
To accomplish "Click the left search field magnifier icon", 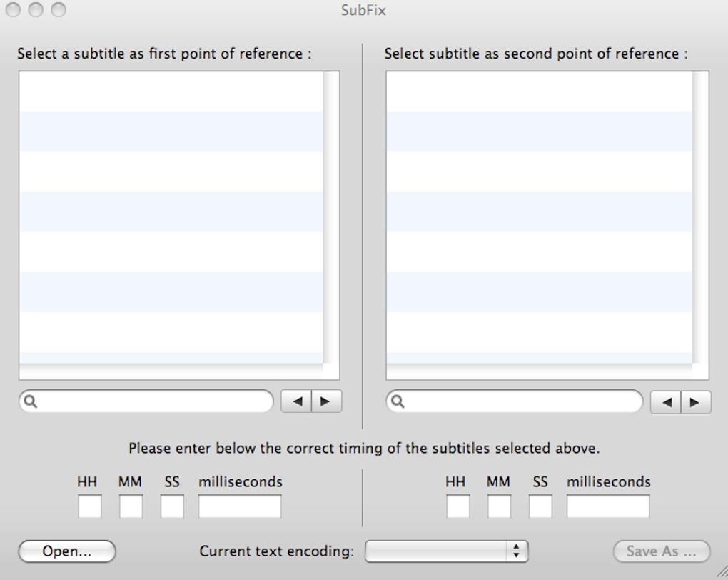I will click(30, 401).
